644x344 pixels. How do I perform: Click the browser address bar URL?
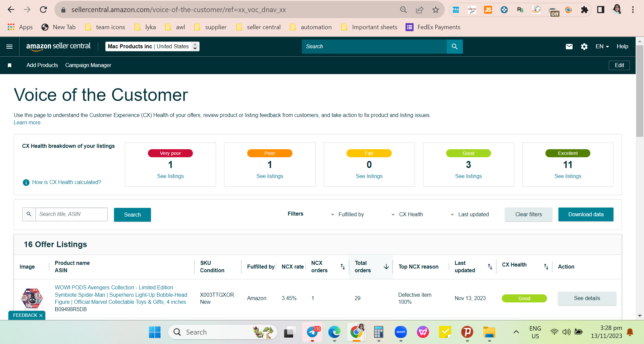tap(178, 10)
